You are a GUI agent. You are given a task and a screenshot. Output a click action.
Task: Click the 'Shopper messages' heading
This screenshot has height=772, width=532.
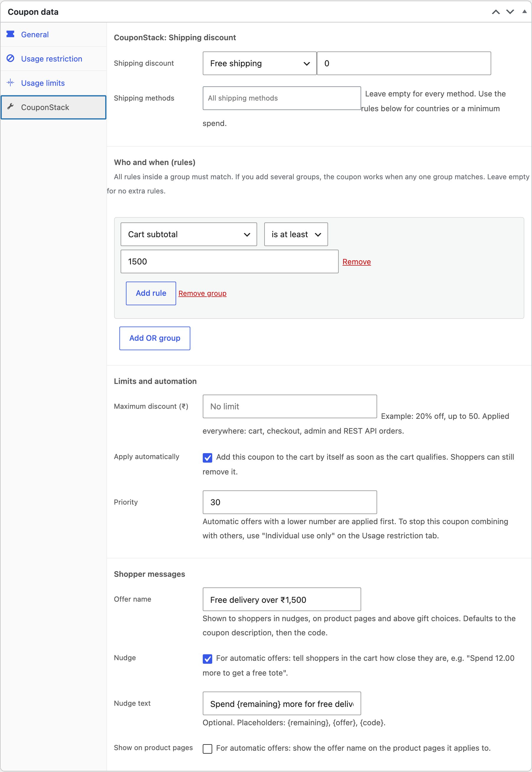[x=149, y=574]
